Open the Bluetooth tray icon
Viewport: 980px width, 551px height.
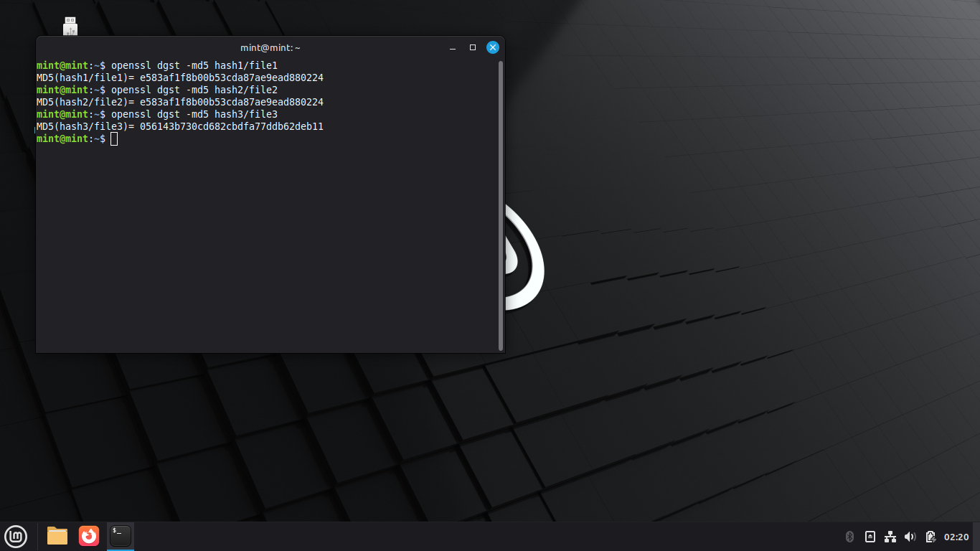850,537
